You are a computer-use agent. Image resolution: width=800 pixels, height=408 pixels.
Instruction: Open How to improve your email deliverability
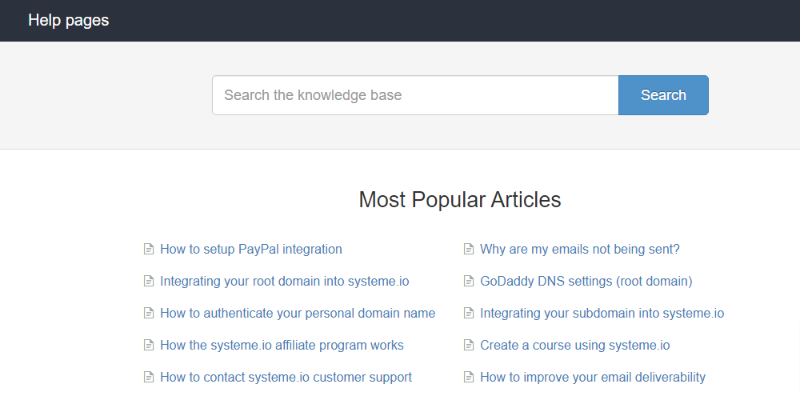coord(592,377)
